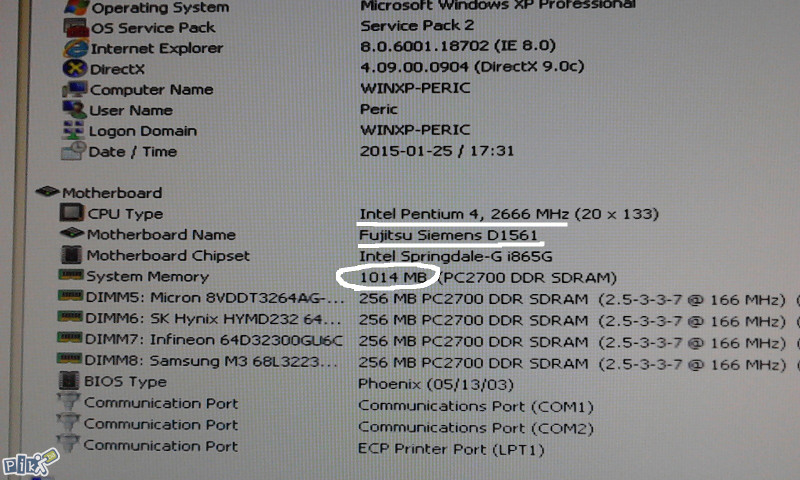Viewport: 800px width, 480px height.
Task: Click the LPT1 Communication Port icon
Action: (x=67, y=444)
